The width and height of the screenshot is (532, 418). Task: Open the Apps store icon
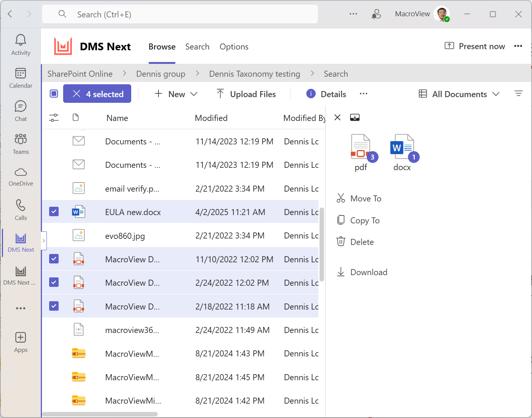click(x=20, y=342)
